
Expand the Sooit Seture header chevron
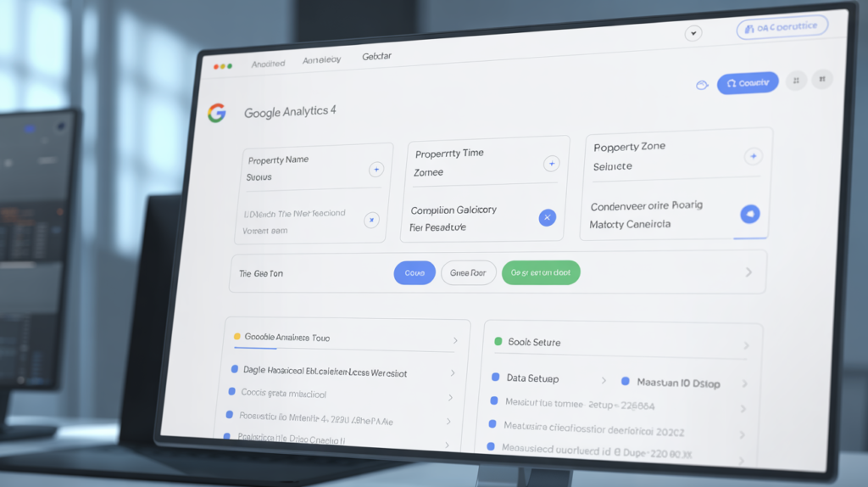tap(747, 345)
